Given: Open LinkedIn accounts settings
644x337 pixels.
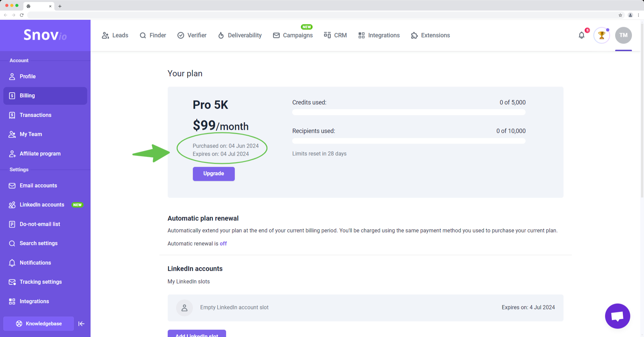Looking at the screenshot, I should click(45, 205).
